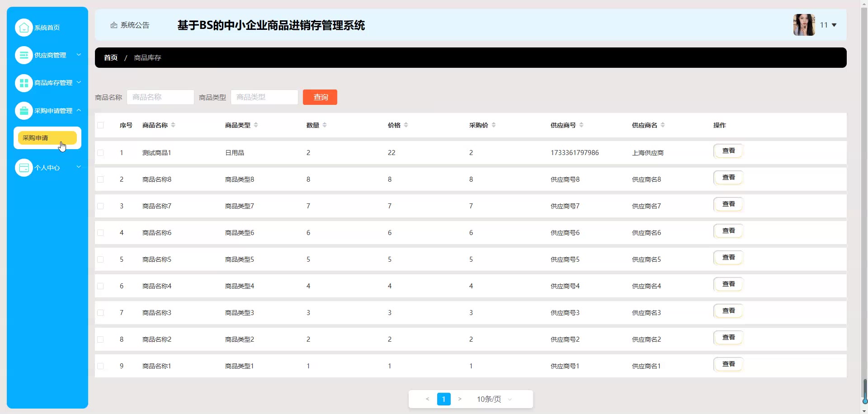
Task: Click 查看 for 商品名称6
Action: click(728, 231)
